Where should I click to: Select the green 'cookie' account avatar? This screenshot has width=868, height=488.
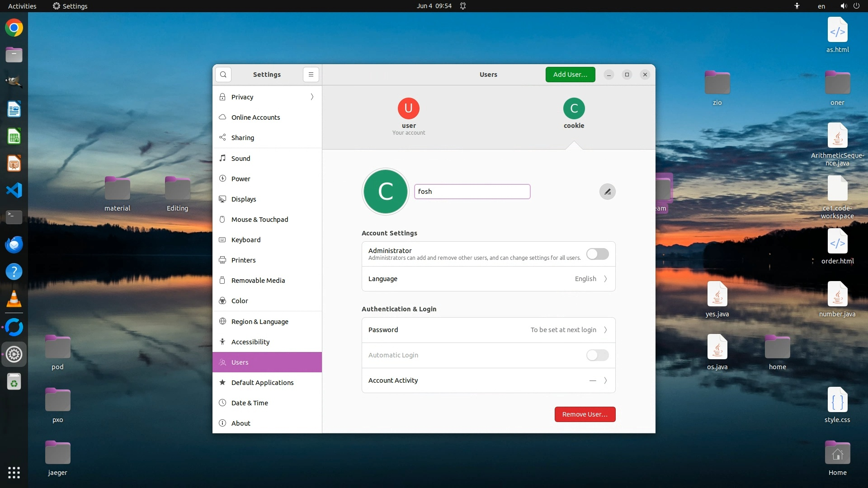[x=574, y=108]
